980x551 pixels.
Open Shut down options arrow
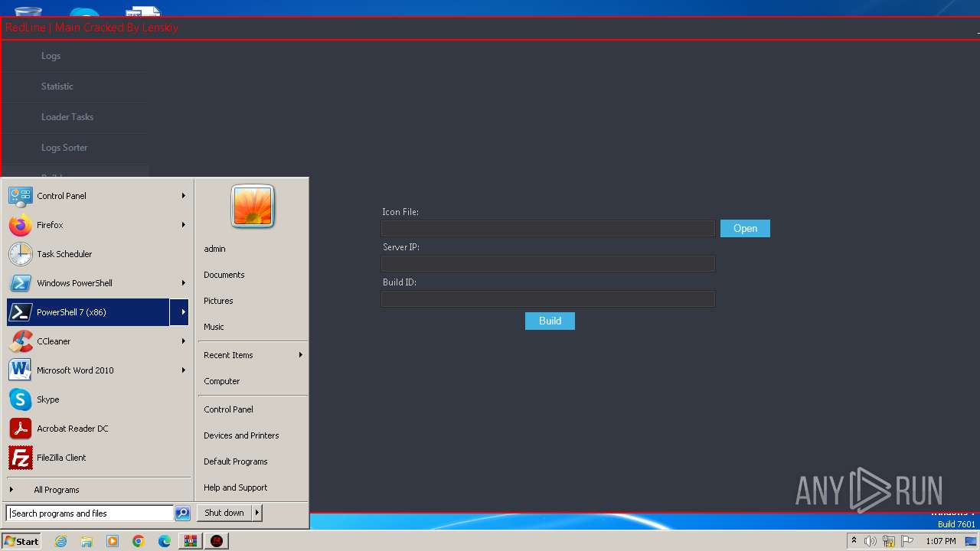(257, 513)
